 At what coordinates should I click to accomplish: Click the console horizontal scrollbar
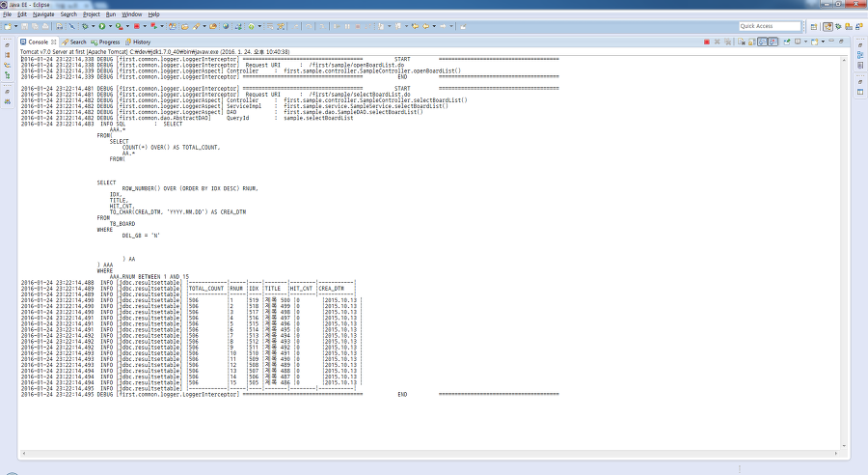click(429, 454)
